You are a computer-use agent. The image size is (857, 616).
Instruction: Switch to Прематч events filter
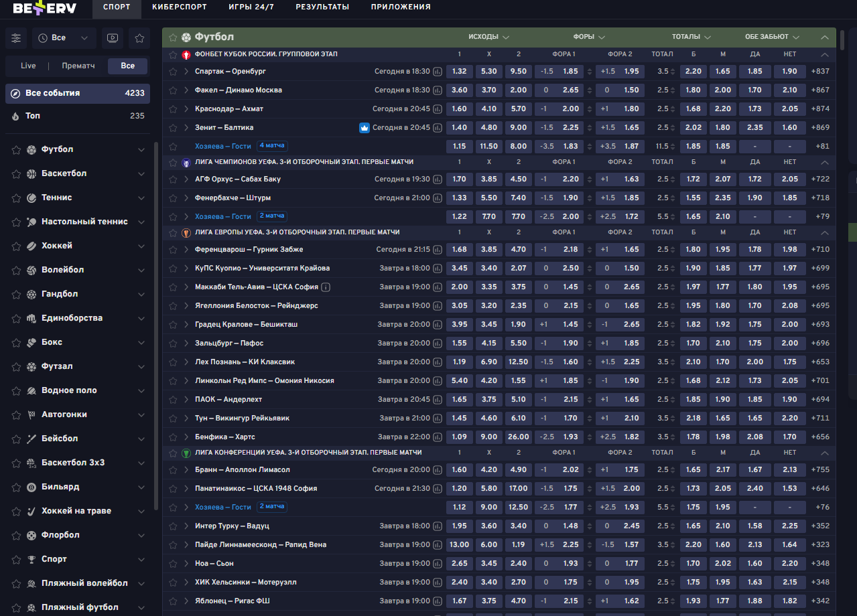(78, 66)
